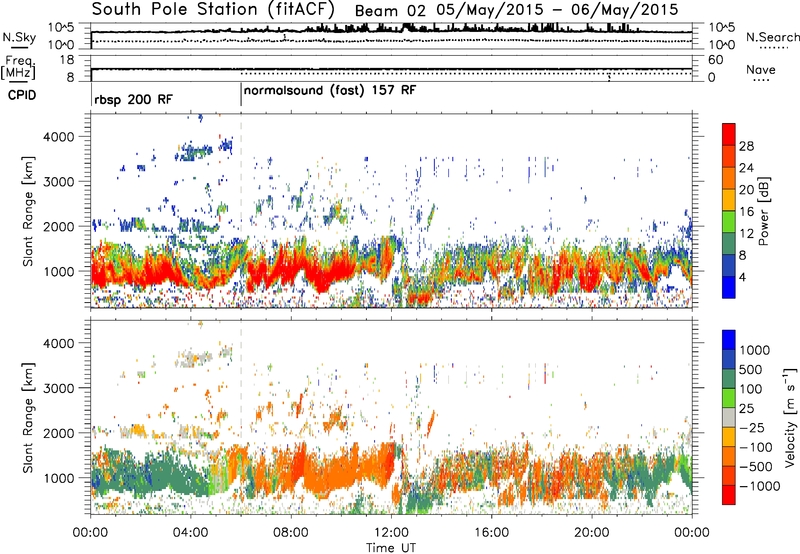The image size is (800, 554).
Task: Click the 16:00 time axis tick label
Action: 491,532
